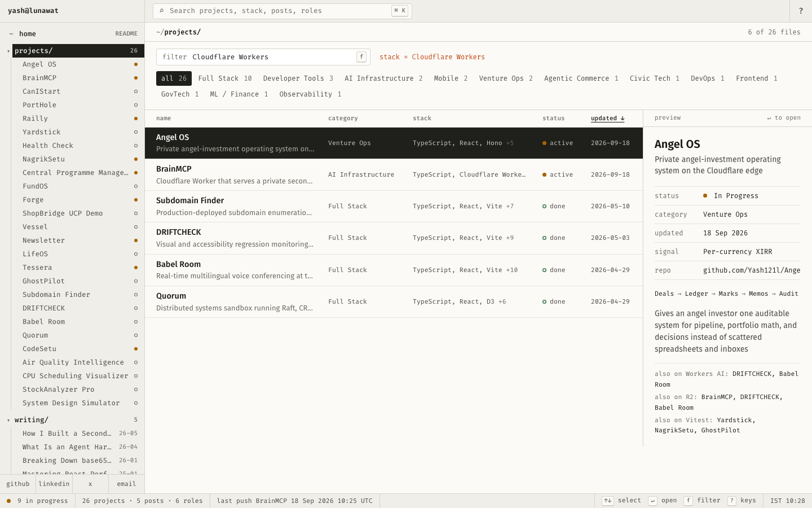This screenshot has height=508, width=812.
Task: Sort table by the category column header
Action: pyautogui.click(x=343, y=119)
